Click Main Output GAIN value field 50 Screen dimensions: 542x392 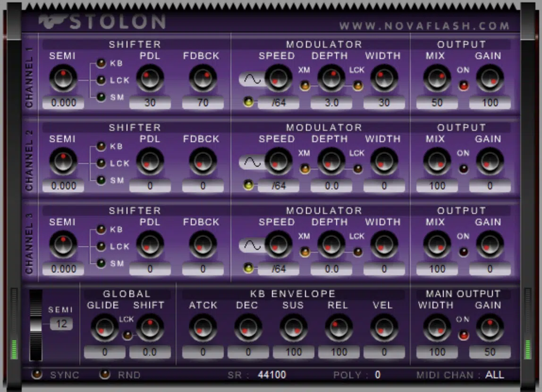490,352
